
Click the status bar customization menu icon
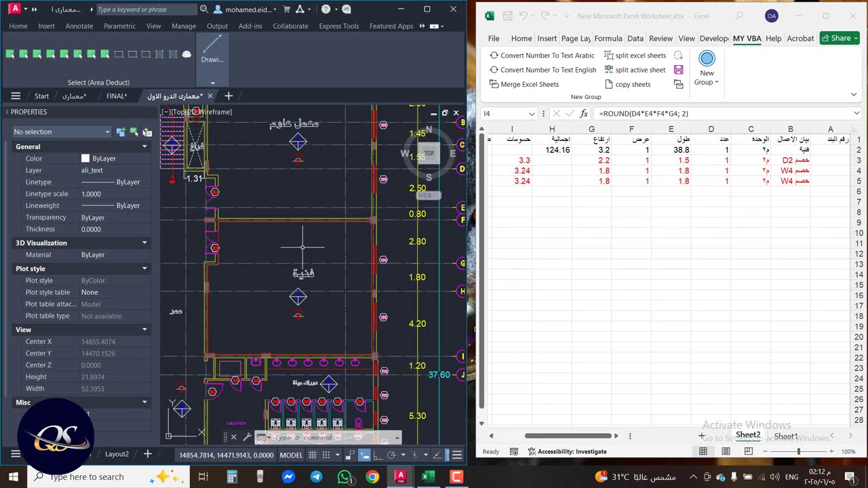click(457, 455)
